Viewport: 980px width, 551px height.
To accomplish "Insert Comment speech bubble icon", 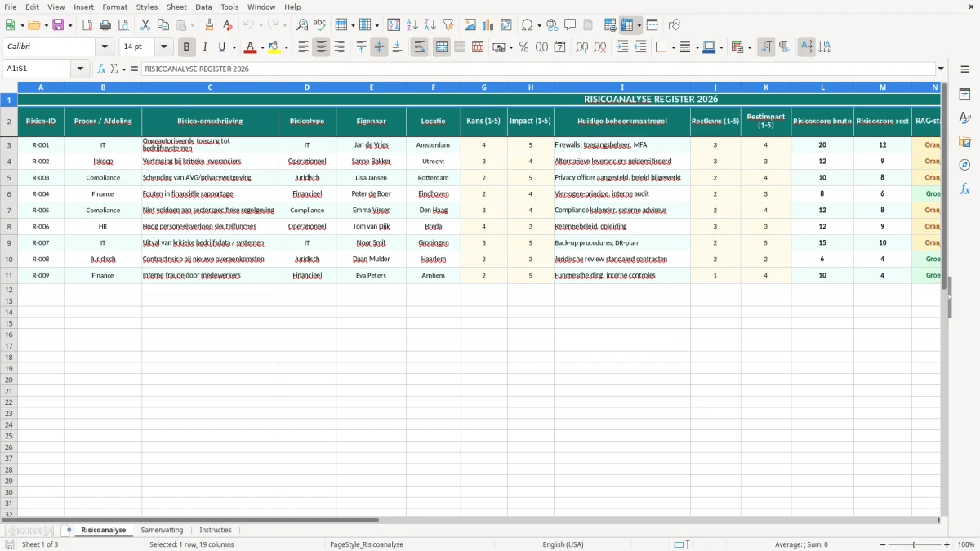I will click(x=570, y=25).
